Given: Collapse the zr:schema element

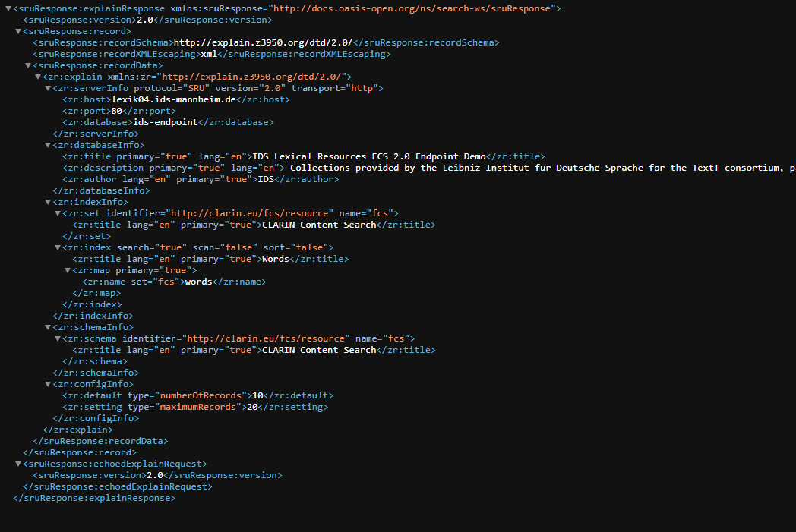Looking at the screenshot, I should point(58,338).
